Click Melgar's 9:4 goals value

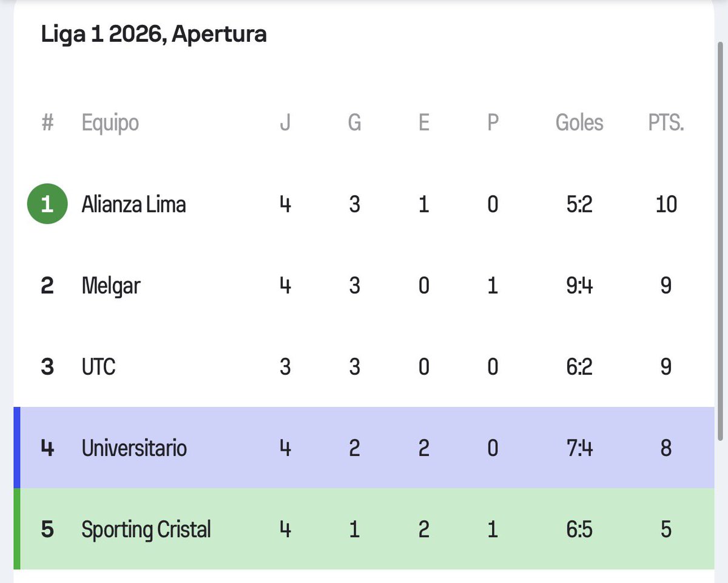click(579, 286)
